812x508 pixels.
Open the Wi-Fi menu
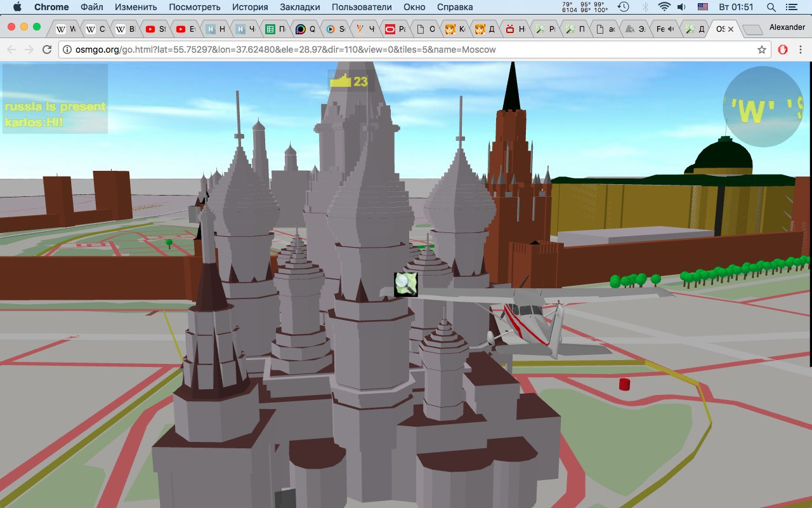pos(664,7)
